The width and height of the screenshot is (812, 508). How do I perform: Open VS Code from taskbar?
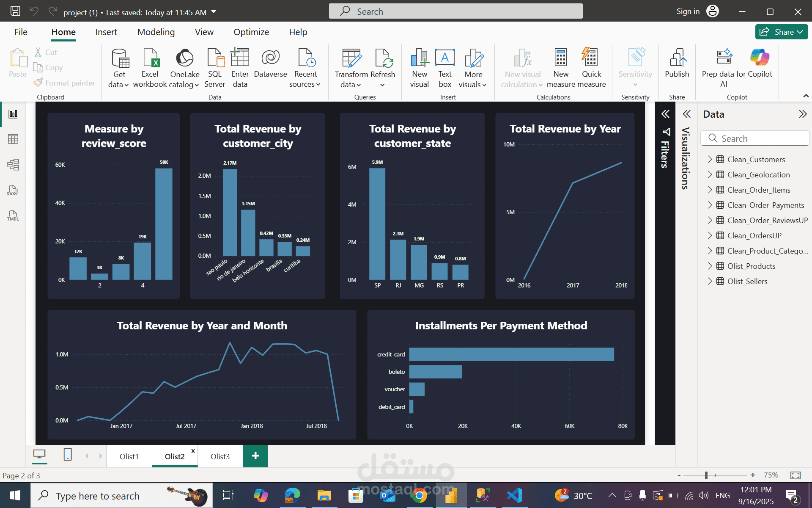515,495
